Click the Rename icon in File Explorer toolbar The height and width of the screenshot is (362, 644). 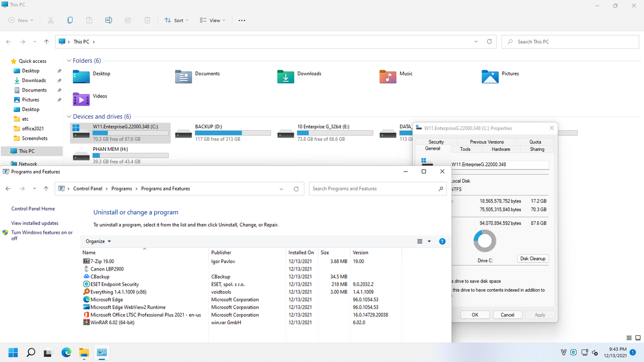point(108,20)
